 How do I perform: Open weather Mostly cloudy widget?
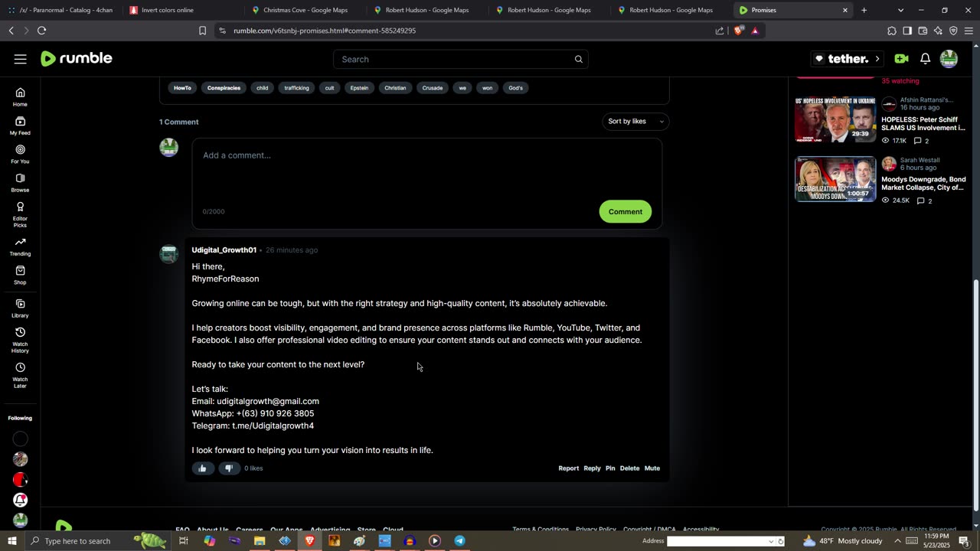(x=842, y=541)
